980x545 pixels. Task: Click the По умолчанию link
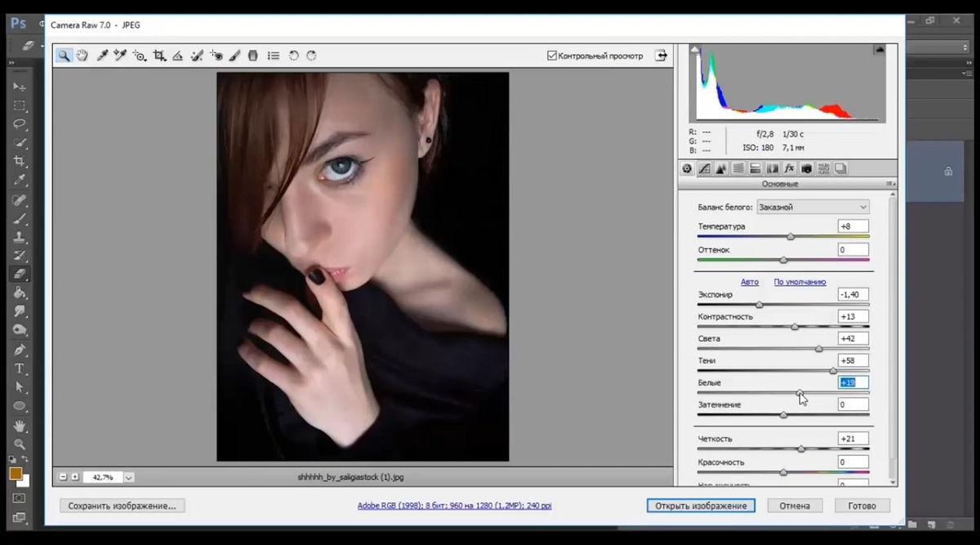tap(800, 281)
